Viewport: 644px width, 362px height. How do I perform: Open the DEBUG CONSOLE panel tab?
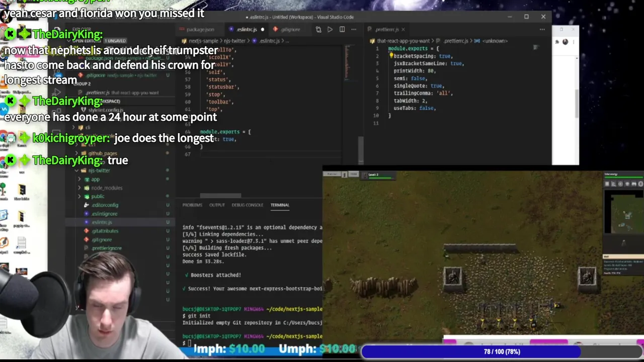[248, 205]
